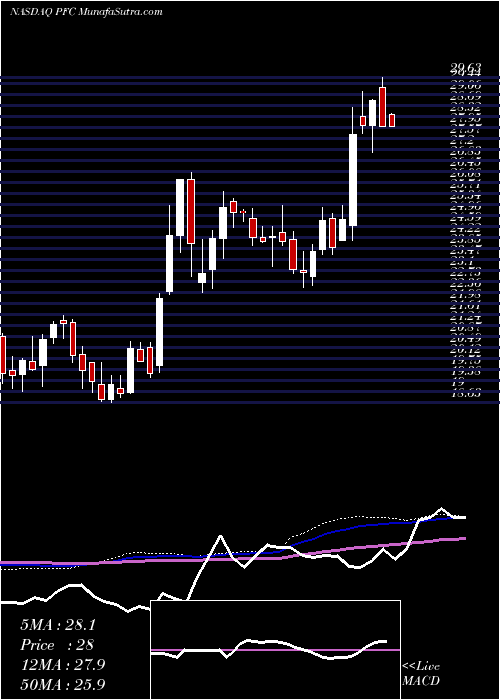Click the NASDAQ PFC MunafaSutra.com title text

86,12
